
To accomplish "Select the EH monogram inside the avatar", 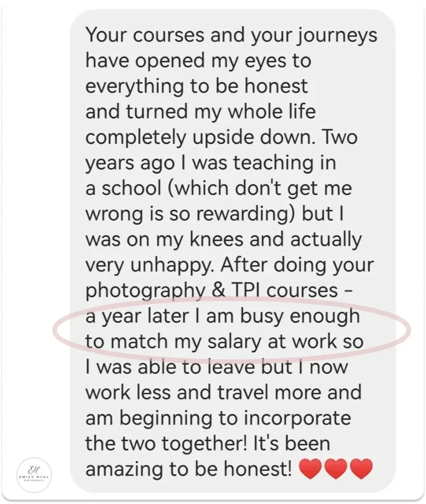I will click(33, 470).
